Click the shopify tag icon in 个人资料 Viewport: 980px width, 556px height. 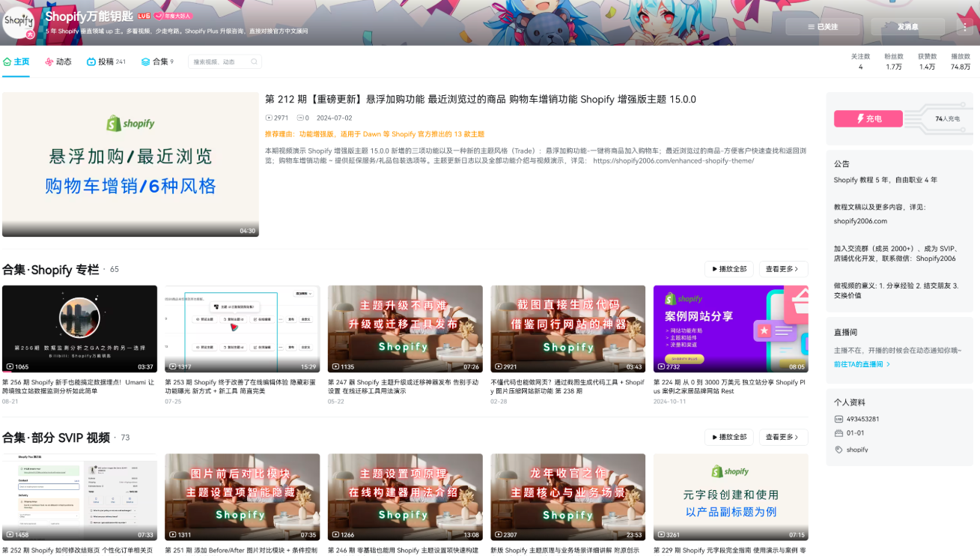[839, 449]
